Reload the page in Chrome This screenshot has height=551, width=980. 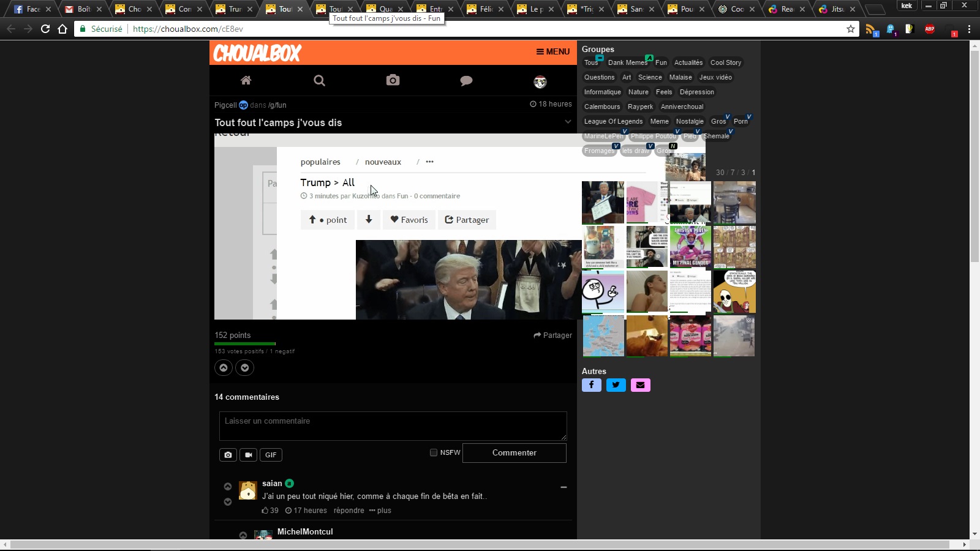tap(45, 29)
